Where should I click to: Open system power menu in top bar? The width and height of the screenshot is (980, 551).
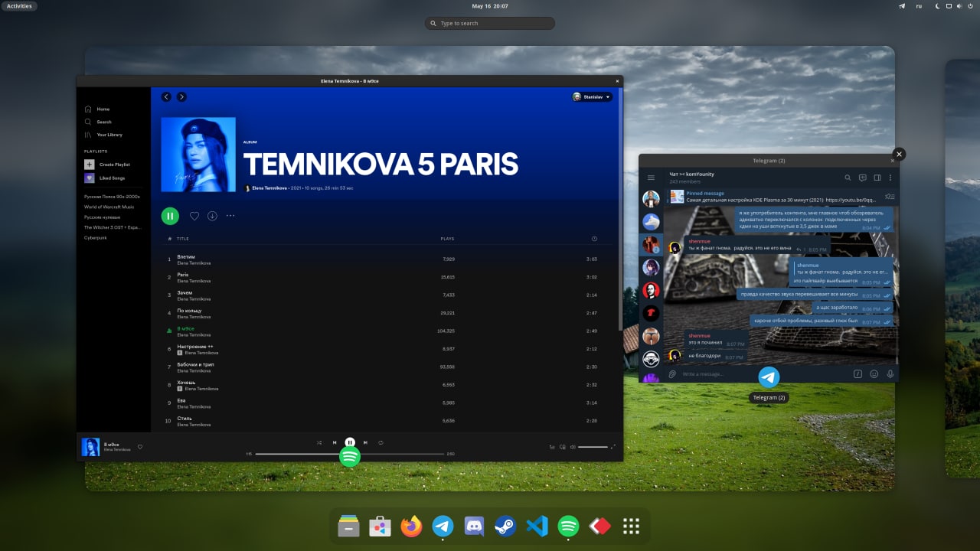970,6
